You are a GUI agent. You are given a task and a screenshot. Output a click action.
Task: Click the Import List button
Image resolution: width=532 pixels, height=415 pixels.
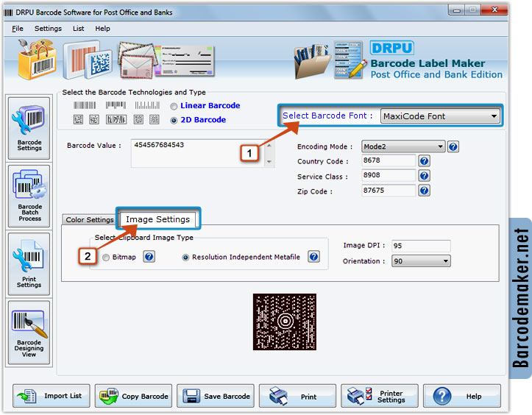pyautogui.click(x=52, y=396)
